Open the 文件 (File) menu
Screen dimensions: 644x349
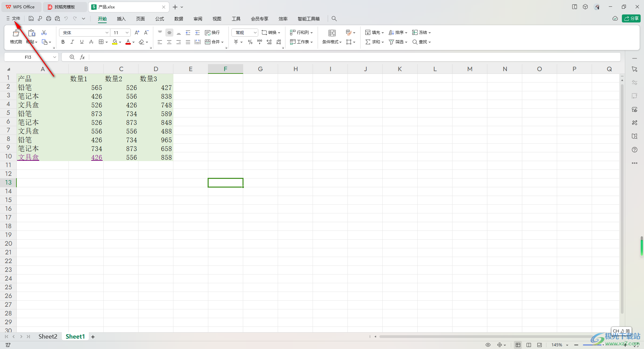point(13,19)
